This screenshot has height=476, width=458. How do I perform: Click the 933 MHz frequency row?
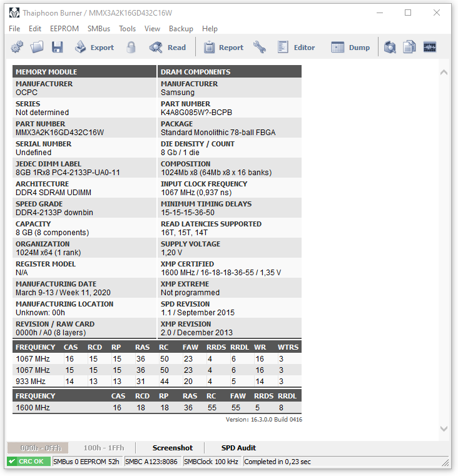(x=157, y=382)
